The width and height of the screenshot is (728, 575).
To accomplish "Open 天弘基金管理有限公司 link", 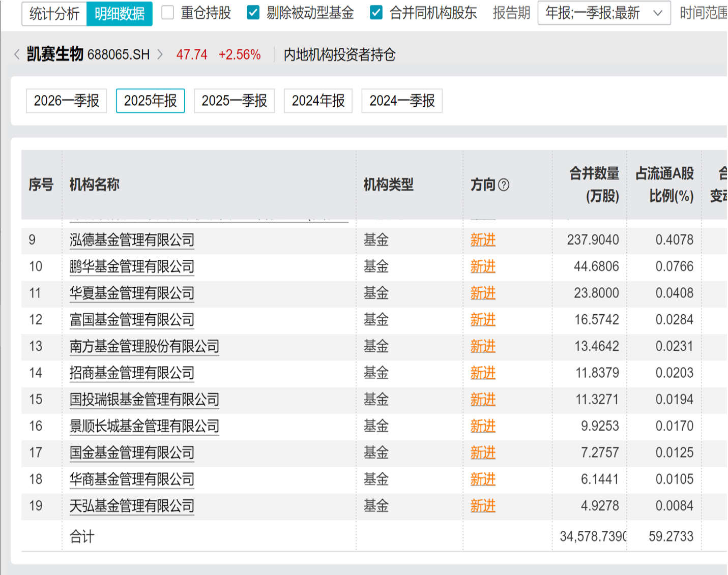I will point(132,506).
